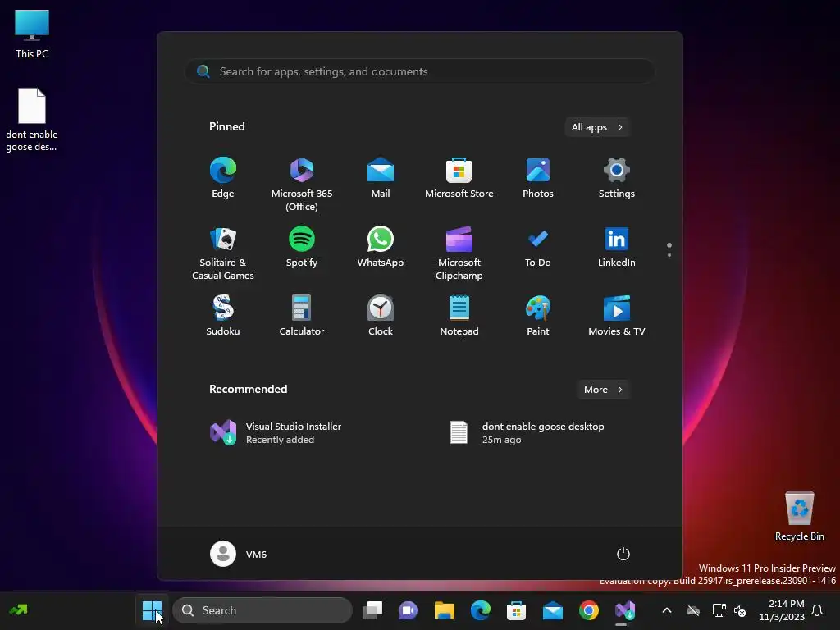Screen dimensions: 840x630
Task: Open Microsoft Store from taskbar
Action: pyautogui.click(x=517, y=610)
